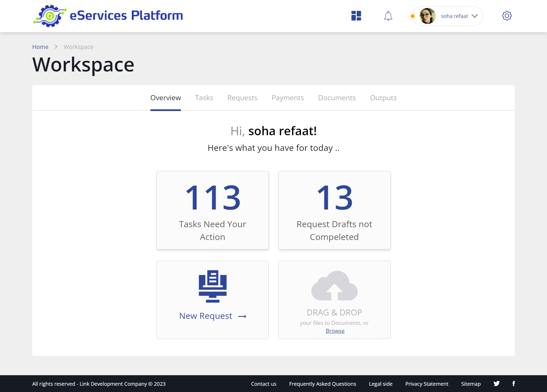The height and width of the screenshot is (392, 547).
Task: Open Frequently Asked Questions
Action: coord(322,383)
